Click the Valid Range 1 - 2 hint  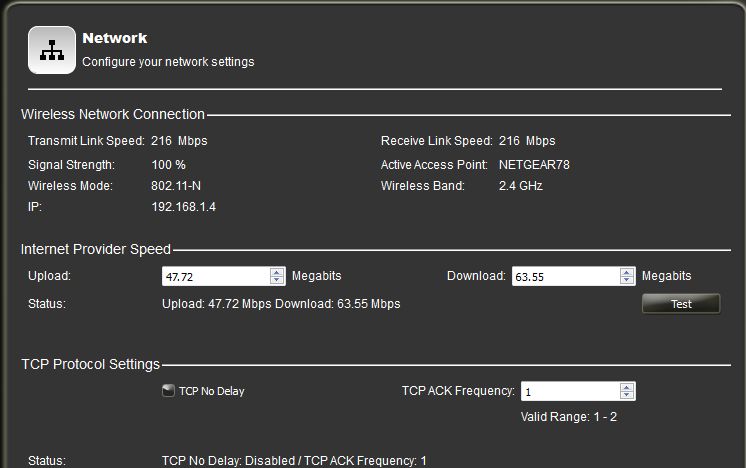pyautogui.click(x=569, y=417)
